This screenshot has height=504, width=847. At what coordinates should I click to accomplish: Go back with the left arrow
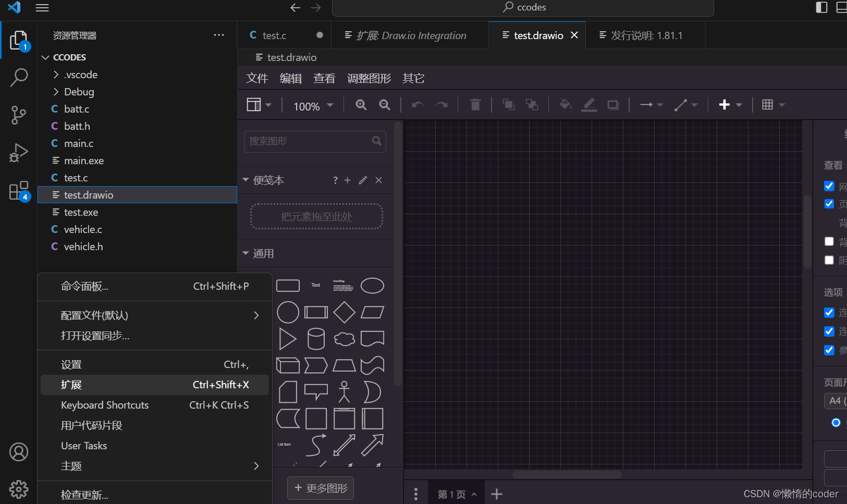tap(296, 7)
